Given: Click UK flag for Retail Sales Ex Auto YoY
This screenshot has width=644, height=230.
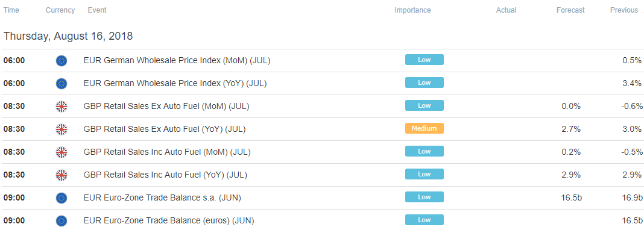Looking at the screenshot, I should point(61,129).
